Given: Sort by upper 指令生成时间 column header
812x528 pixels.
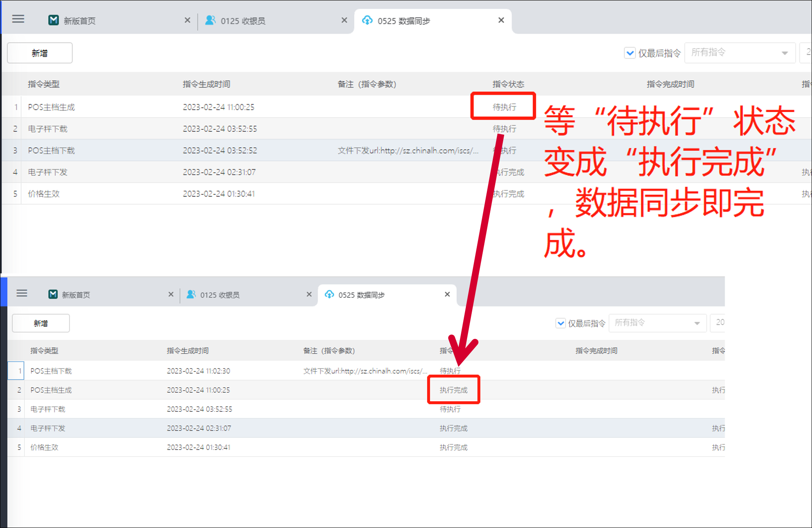Looking at the screenshot, I should pos(206,84).
